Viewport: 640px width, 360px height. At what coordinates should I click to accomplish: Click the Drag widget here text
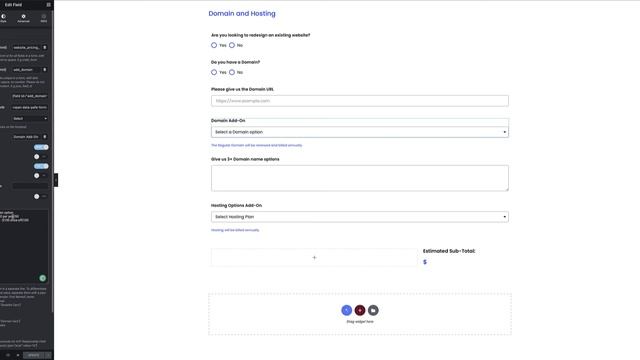pos(360,322)
